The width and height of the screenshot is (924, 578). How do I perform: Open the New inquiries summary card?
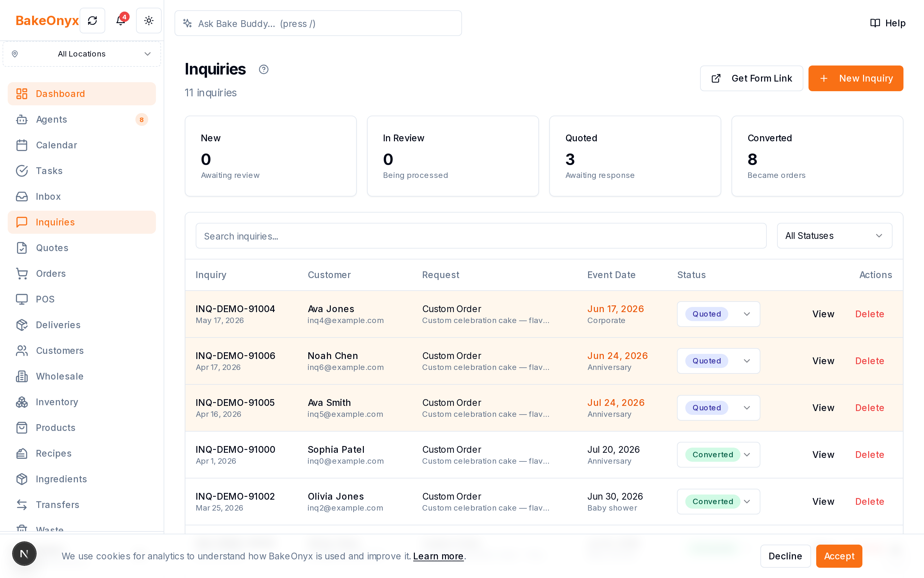(x=271, y=156)
